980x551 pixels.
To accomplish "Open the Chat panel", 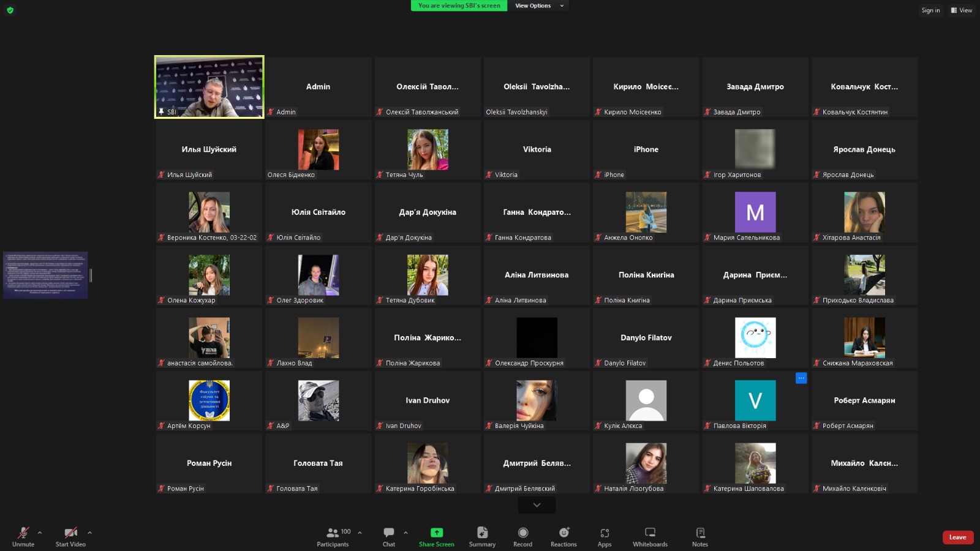I will (x=389, y=536).
